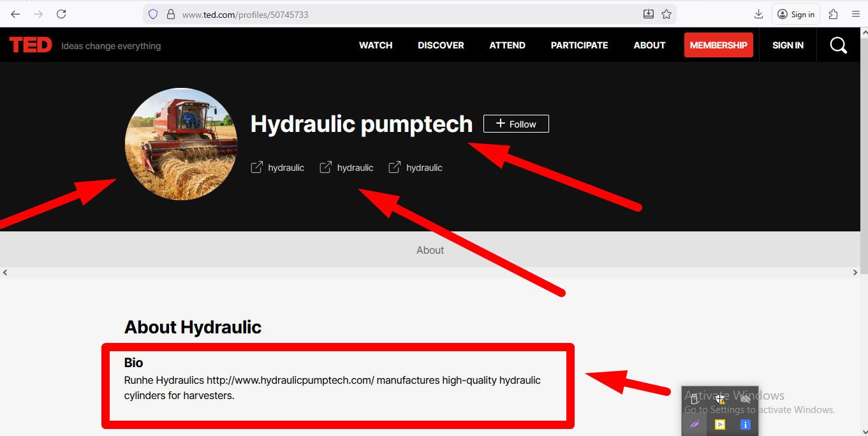
Task: Click the right horizontal scroll arrow
Action: (x=855, y=272)
